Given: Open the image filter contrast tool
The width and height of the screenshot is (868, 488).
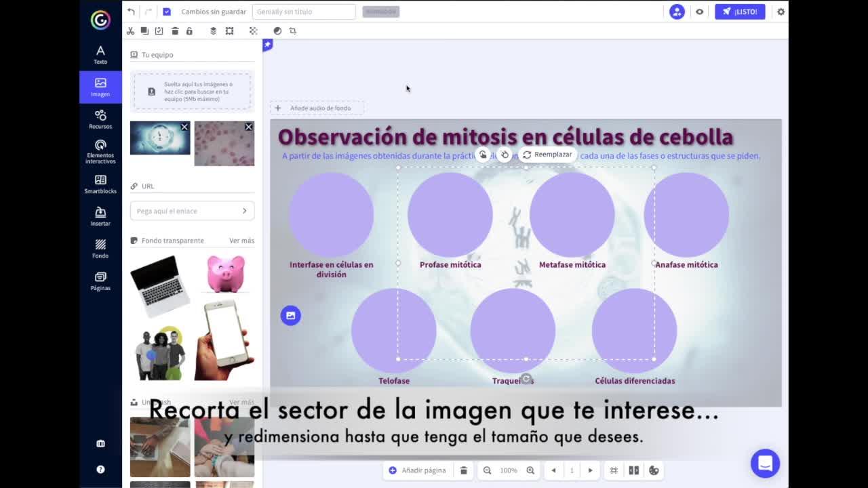Looking at the screenshot, I should pos(277,30).
